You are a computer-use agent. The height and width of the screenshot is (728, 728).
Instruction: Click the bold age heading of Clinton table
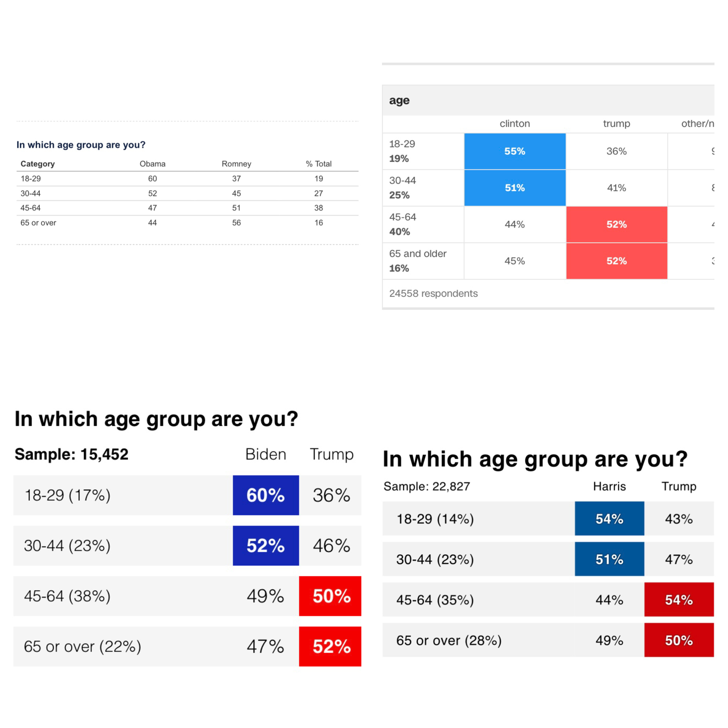(x=399, y=100)
